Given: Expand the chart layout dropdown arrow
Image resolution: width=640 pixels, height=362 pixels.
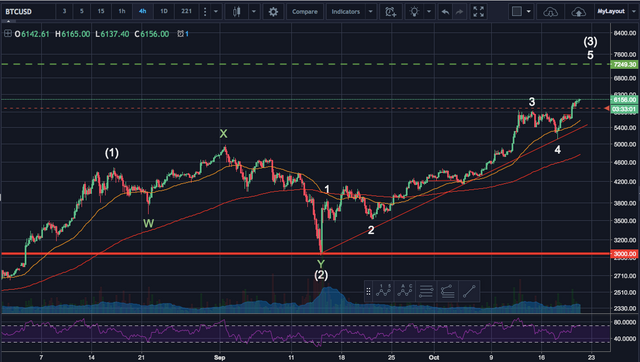Looking at the screenshot, I should pyautogui.click(x=529, y=12).
